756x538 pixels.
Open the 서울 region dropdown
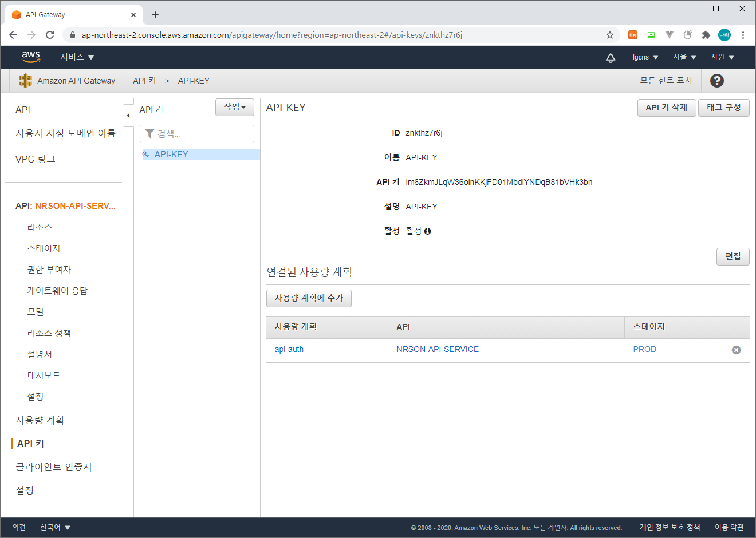[x=684, y=57]
